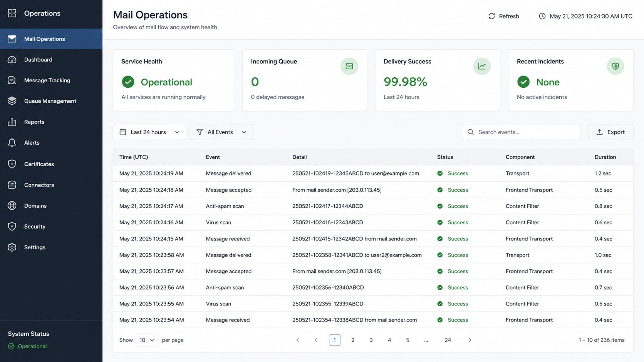Open Domains in the sidebar

51,206
